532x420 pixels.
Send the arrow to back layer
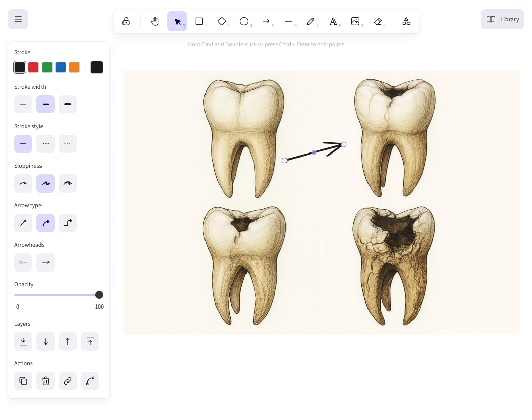[x=23, y=341]
